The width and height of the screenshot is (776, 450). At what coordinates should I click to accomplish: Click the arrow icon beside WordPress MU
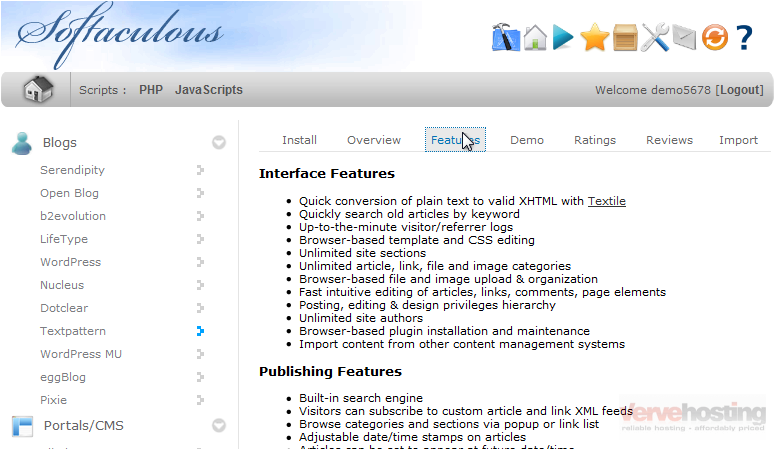pyautogui.click(x=200, y=354)
